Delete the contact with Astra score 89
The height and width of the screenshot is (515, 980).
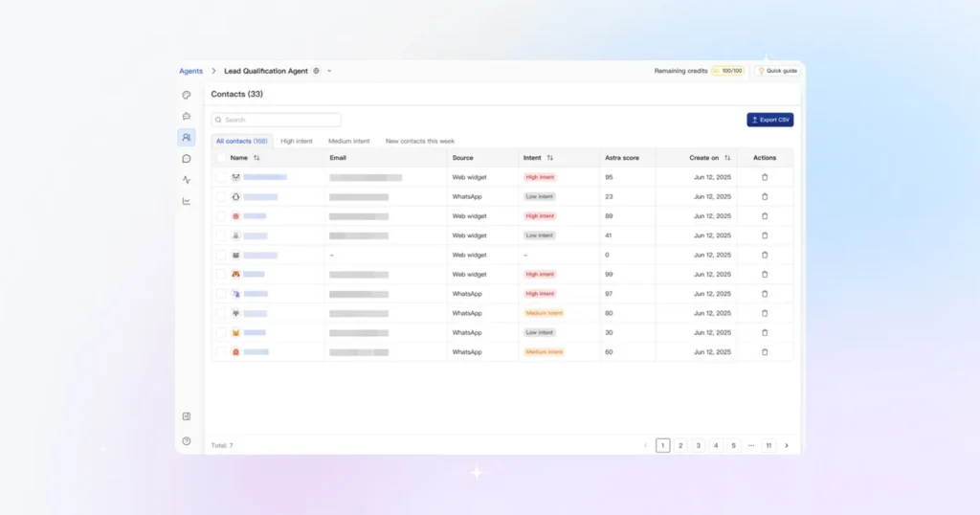765,216
